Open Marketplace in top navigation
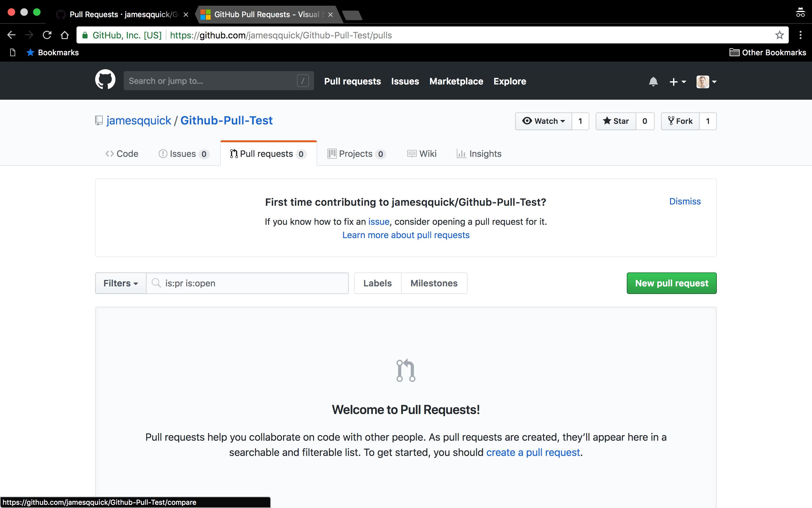Screen dimensions: 812x508 [456, 81]
